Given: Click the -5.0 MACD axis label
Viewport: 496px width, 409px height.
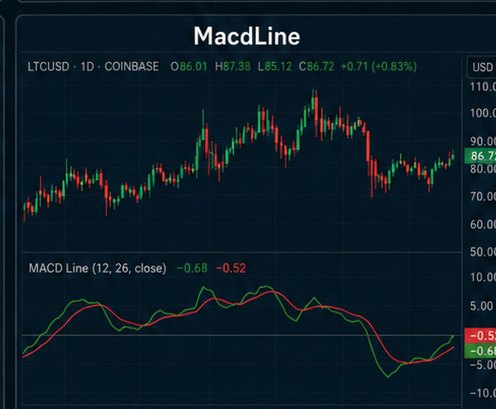Looking at the screenshot, I should [483, 365].
